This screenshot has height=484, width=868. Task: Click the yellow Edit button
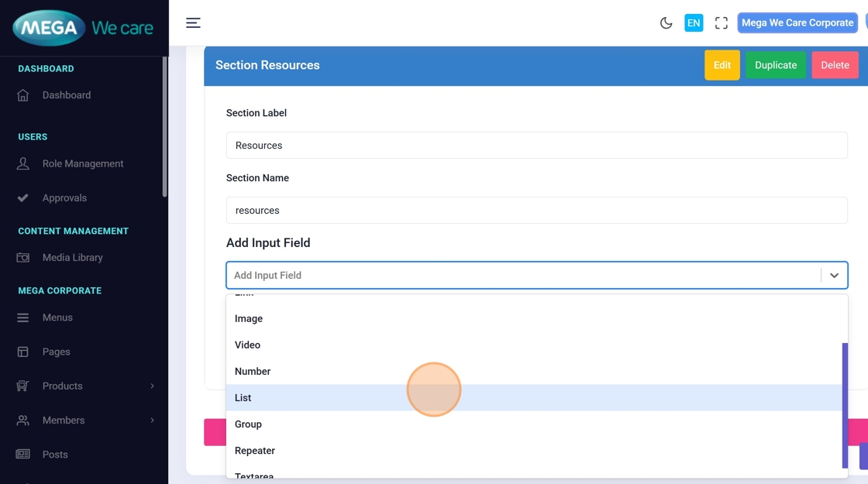click(x=722, y=65)
